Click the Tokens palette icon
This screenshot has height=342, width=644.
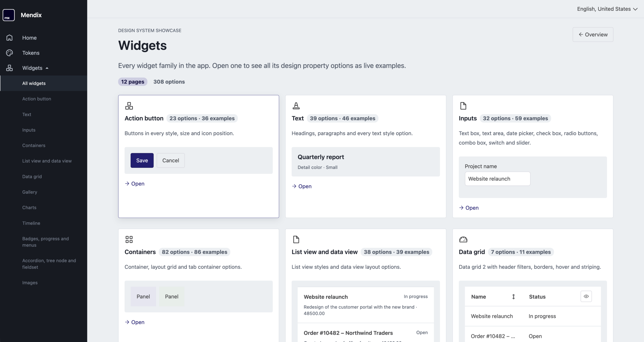pos(9,53)
